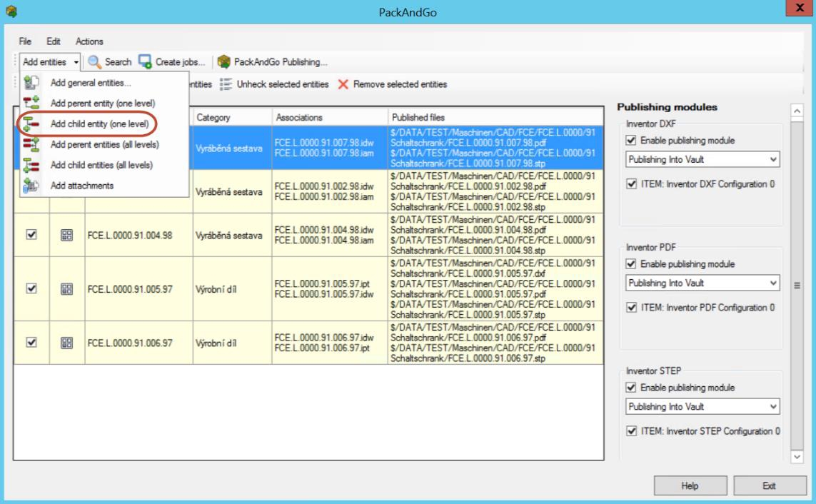The image size is (816, 504).
Task: Select the Add parent entity (one level) icon
Action: pyautogui.click(x=31, y=104)
